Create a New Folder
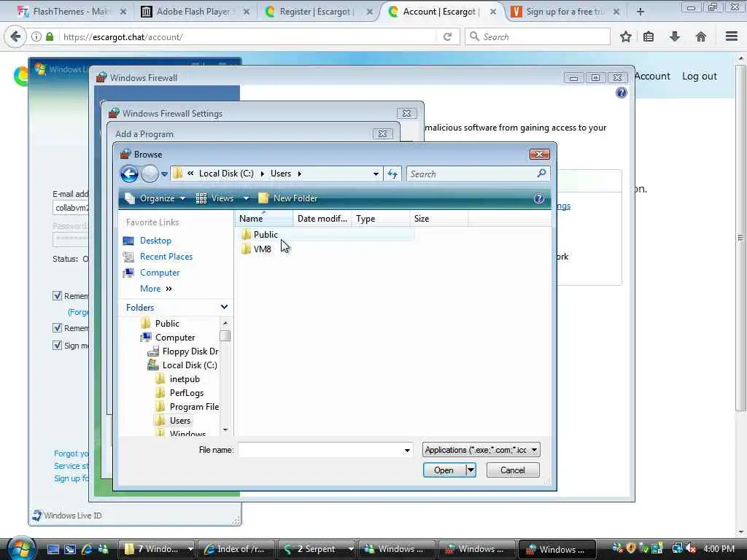 click(287, 198)
